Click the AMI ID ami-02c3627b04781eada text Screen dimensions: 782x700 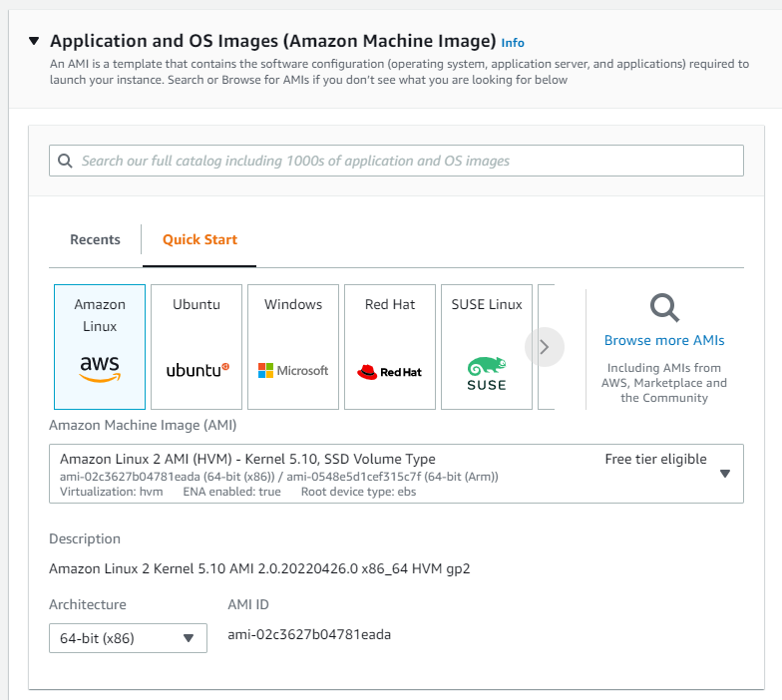pos(309,634)
